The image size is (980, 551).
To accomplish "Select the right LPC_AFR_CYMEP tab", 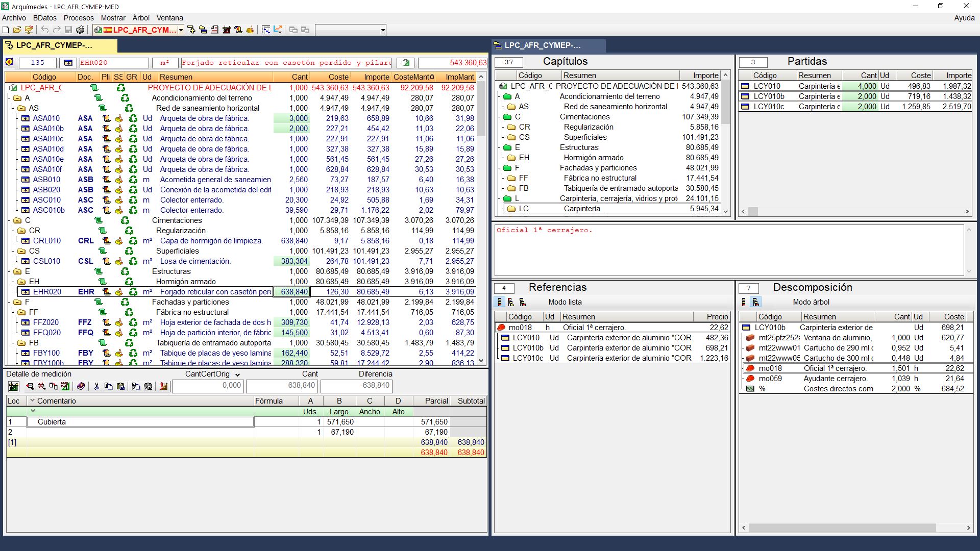I will tap(549, 45).
